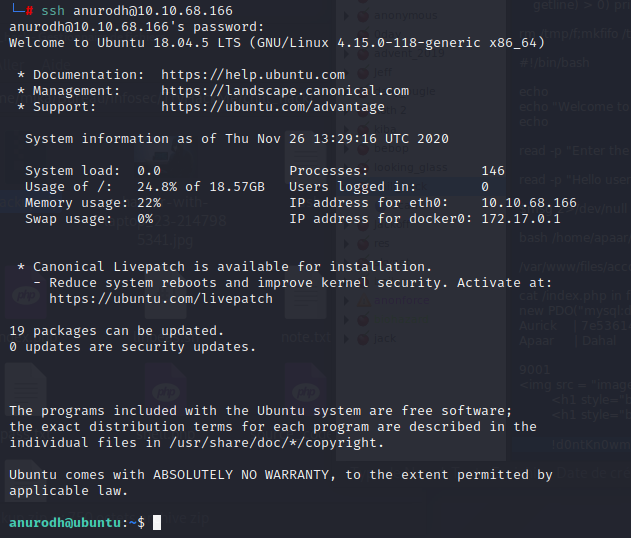Click the terminal cursor block after the prompt
The image size is (631, 538).
(x=157, y=523)
